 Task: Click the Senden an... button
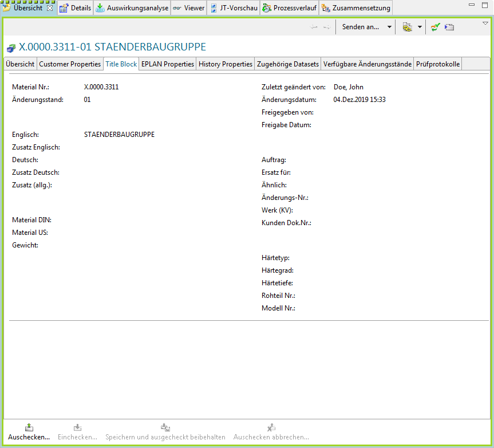pos(361,27)
